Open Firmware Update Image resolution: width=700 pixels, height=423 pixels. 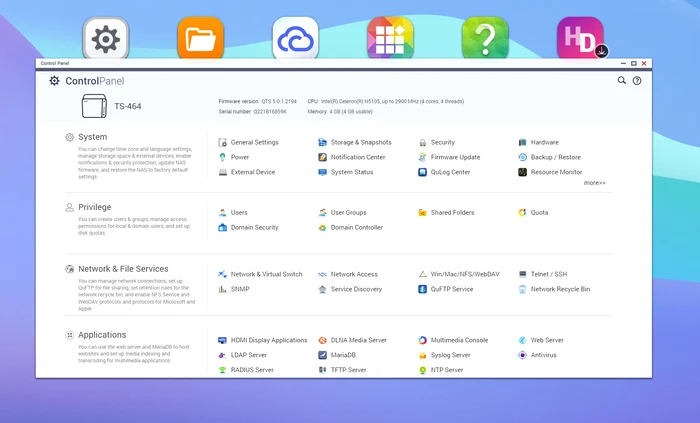click(x=449, y=157)
